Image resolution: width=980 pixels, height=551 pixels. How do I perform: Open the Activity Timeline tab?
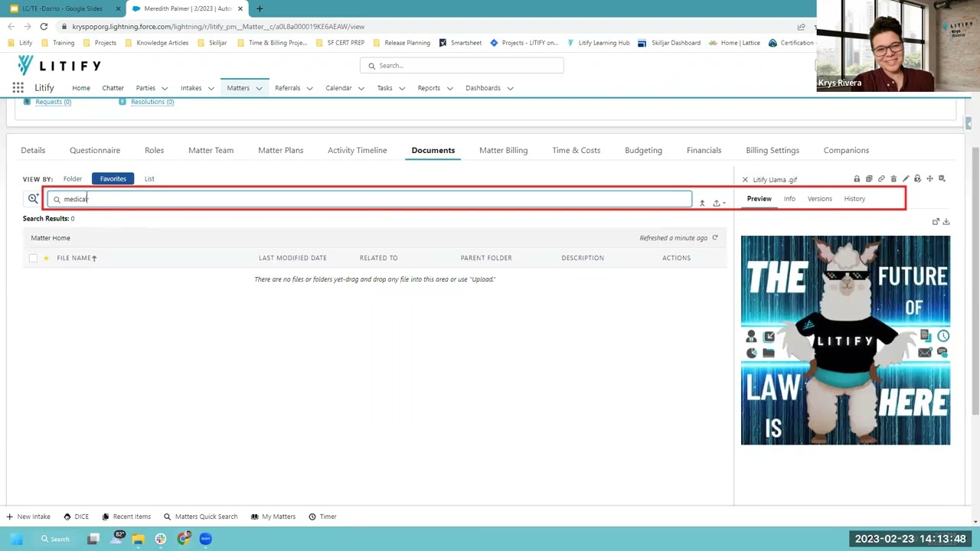click(x=358, y=151)
